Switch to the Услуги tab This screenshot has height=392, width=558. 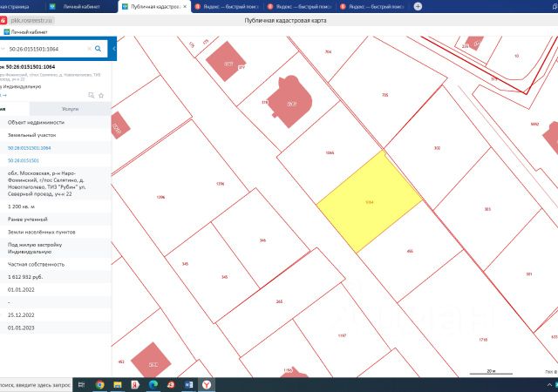pyautogui.click(x=70, y=109)
